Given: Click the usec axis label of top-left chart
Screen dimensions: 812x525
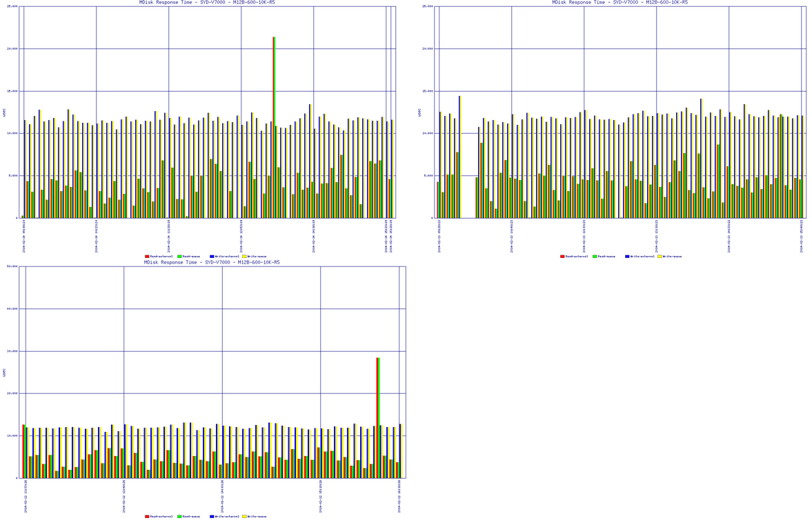Looking at the screenshot, I should click(4, 112).
